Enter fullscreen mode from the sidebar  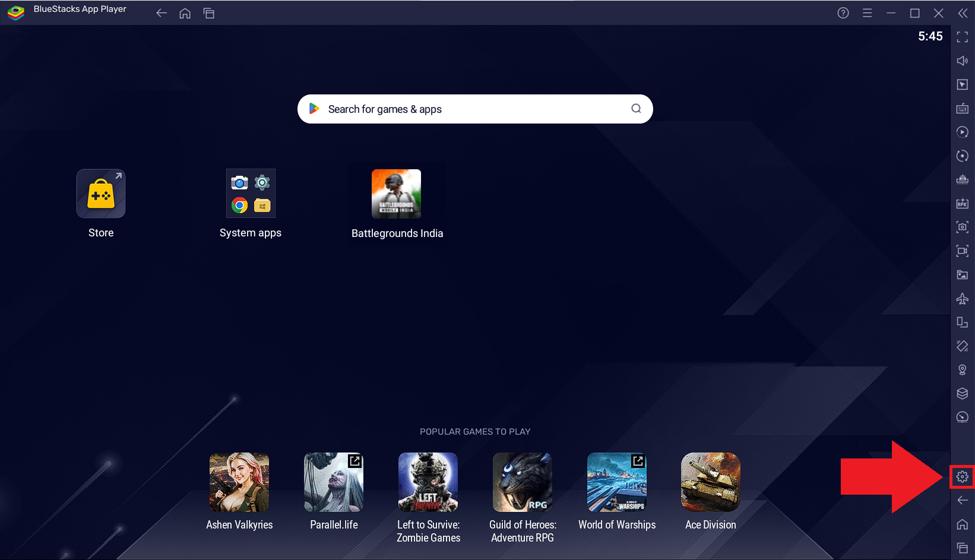[963, 37]
